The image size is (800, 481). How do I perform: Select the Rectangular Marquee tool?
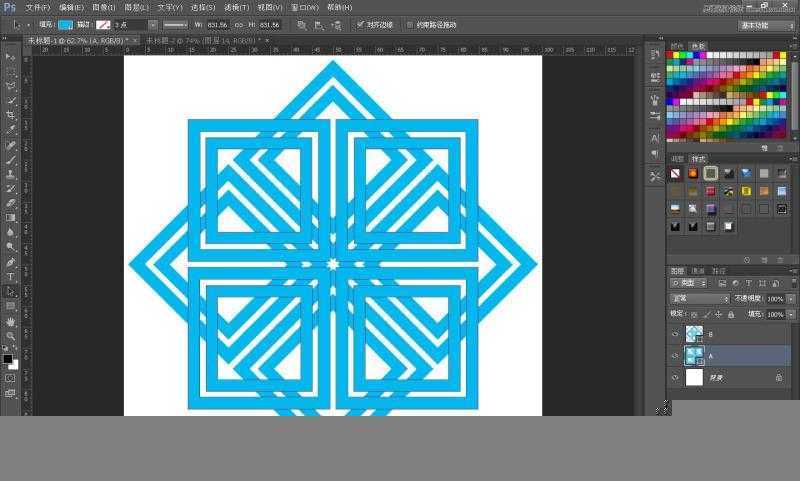[x=10, y=71]
